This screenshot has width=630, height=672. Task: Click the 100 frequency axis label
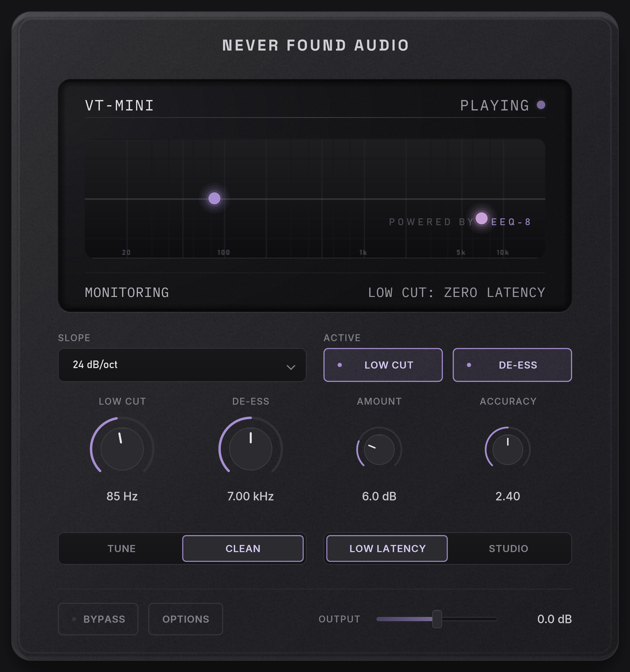223,252
